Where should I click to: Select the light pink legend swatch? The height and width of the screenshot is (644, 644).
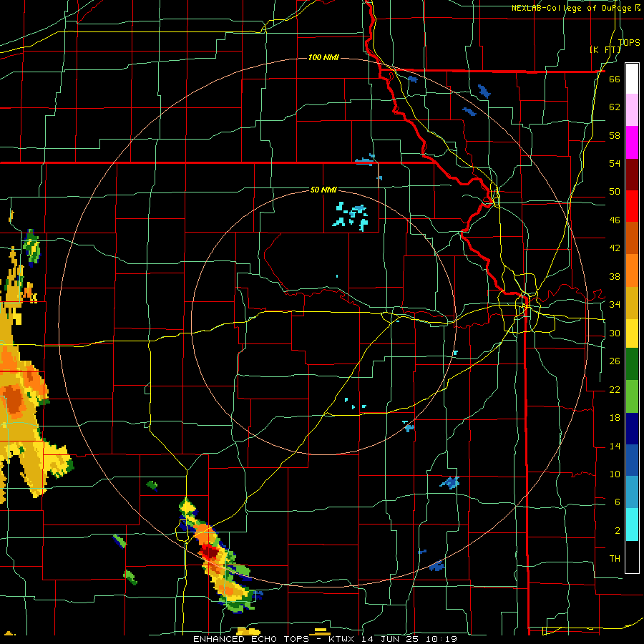tap(632, 110)
